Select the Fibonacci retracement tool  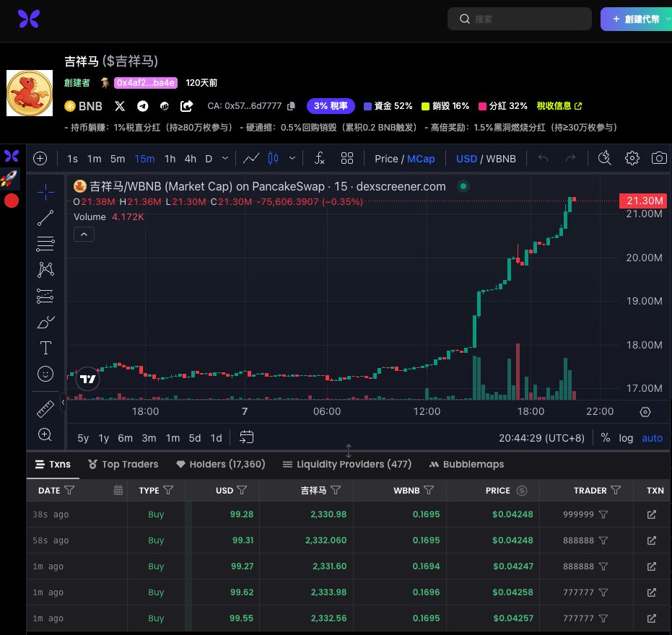[45, 244]
